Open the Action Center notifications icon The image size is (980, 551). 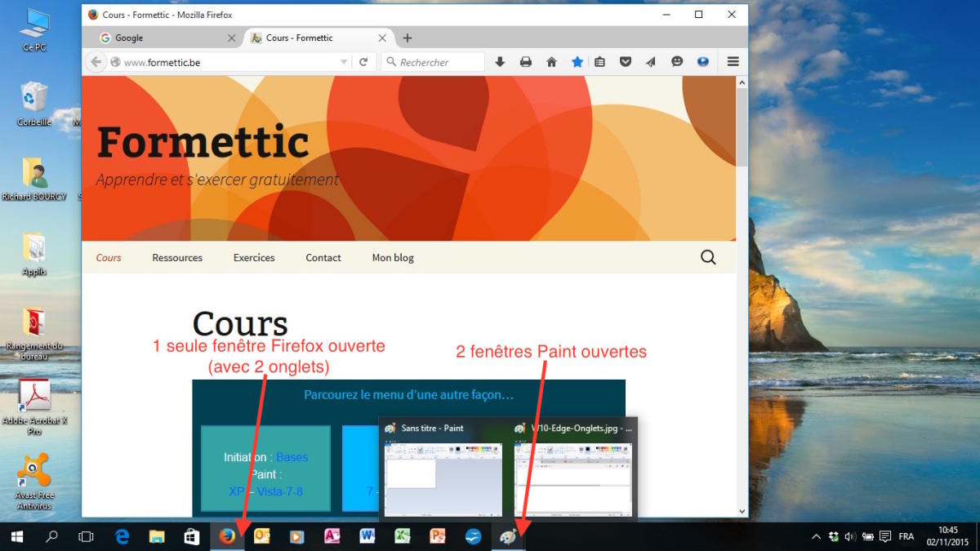(x=884, y=536)
